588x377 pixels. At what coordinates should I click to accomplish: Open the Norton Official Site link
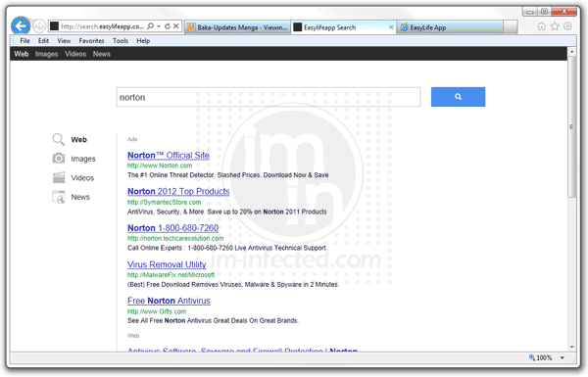pos(169,155)
